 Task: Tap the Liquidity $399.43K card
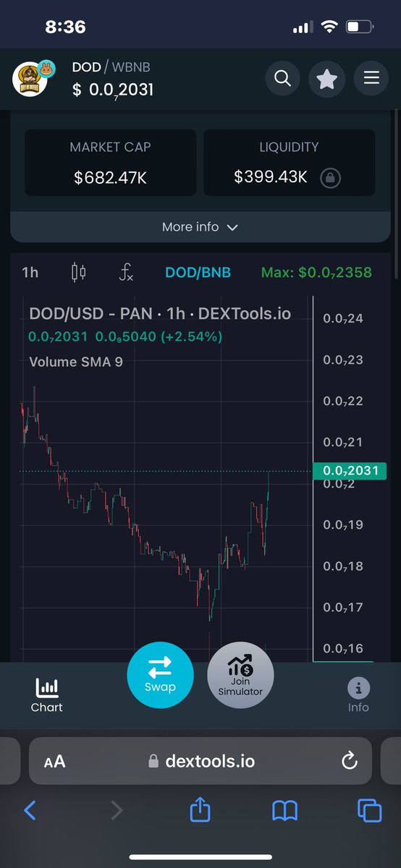point(289,163)
